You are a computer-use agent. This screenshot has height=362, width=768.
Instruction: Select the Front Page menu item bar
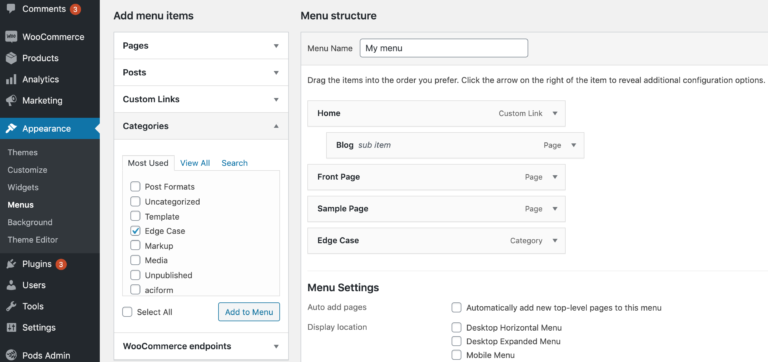click(x=436, y=177)
